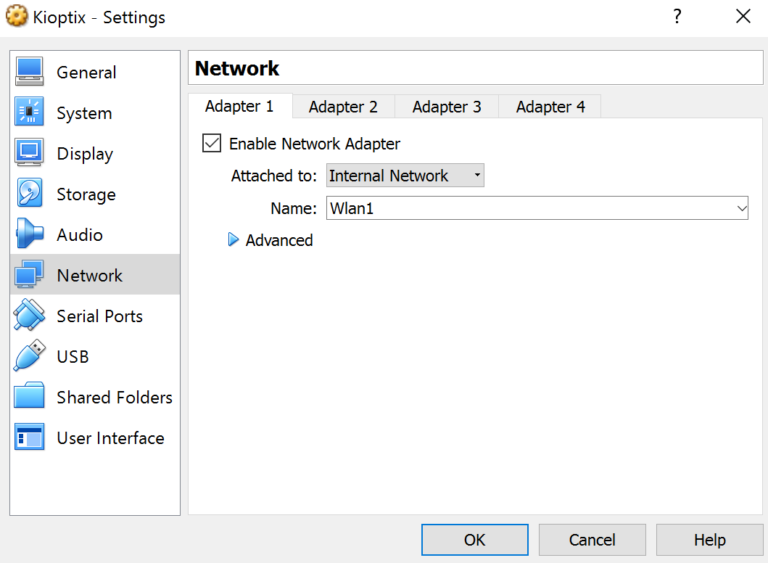The image size is (768, 563).
Task: Open the General settings category
Action: pos(95,72)
